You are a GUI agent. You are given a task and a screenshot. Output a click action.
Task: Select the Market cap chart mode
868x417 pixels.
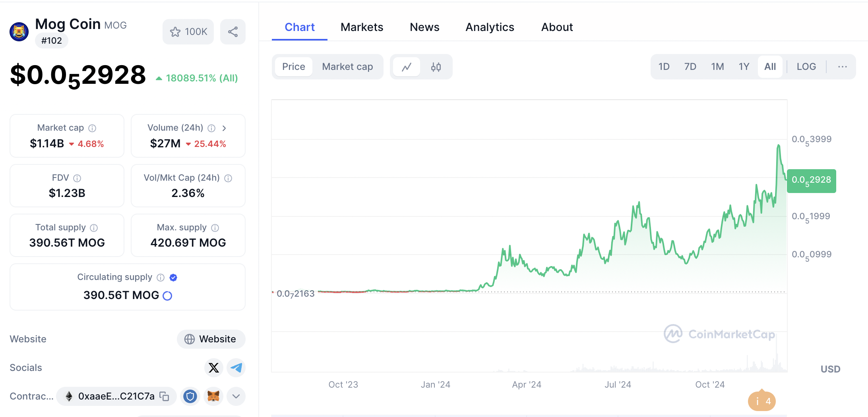point(347,67)
